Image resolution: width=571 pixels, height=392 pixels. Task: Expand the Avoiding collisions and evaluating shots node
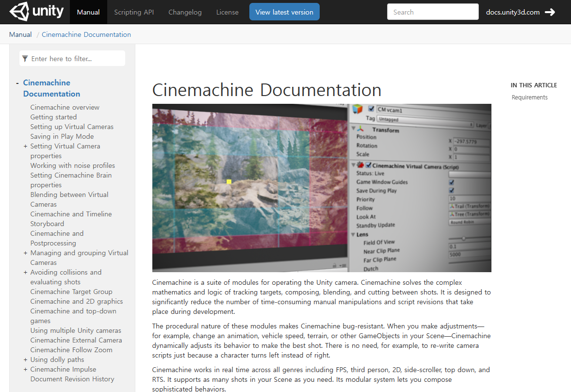[25, 273]
